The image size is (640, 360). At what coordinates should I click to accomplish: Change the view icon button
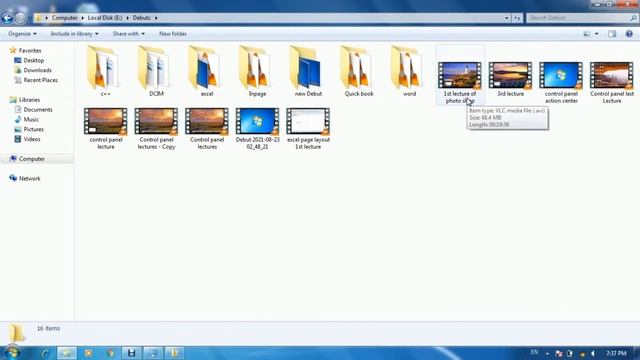[587, 34]
